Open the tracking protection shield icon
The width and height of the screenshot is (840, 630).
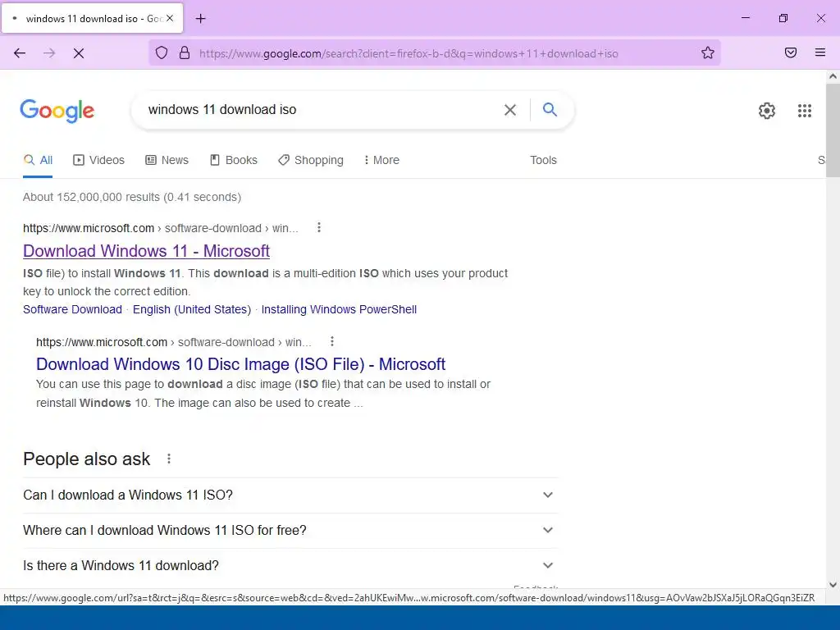coord(162,52)
